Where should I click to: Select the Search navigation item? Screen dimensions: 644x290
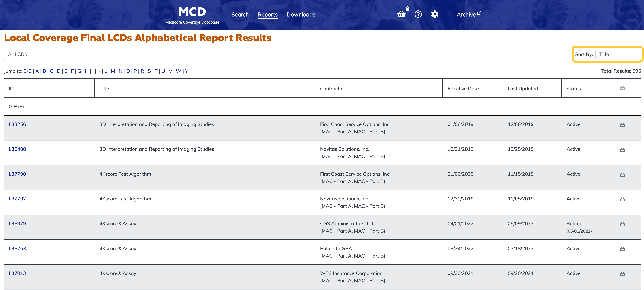point(240,14)
